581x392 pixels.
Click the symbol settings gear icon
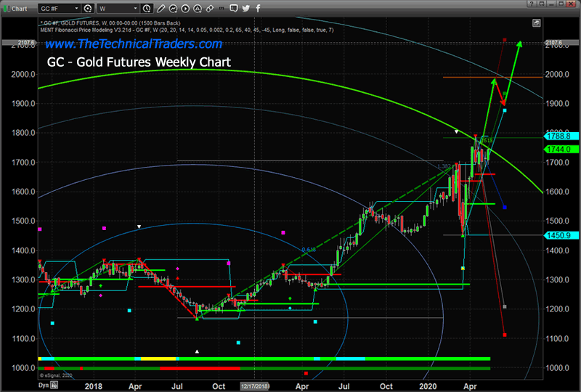click(88, 8)
